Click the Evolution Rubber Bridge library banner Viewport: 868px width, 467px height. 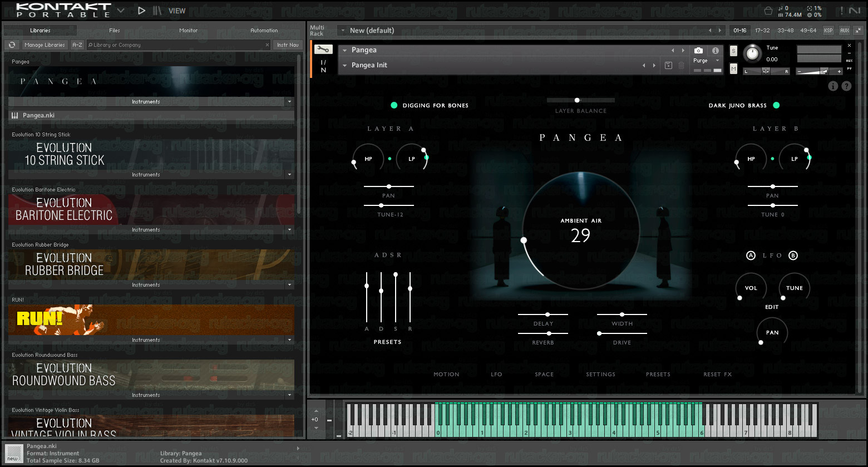coord(151,264)
